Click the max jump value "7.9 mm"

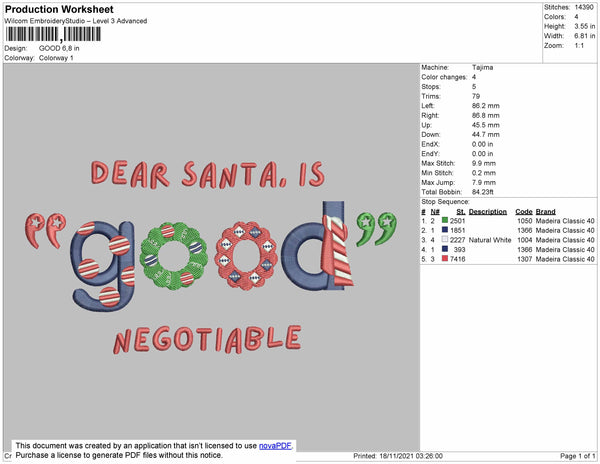(484, 182)
